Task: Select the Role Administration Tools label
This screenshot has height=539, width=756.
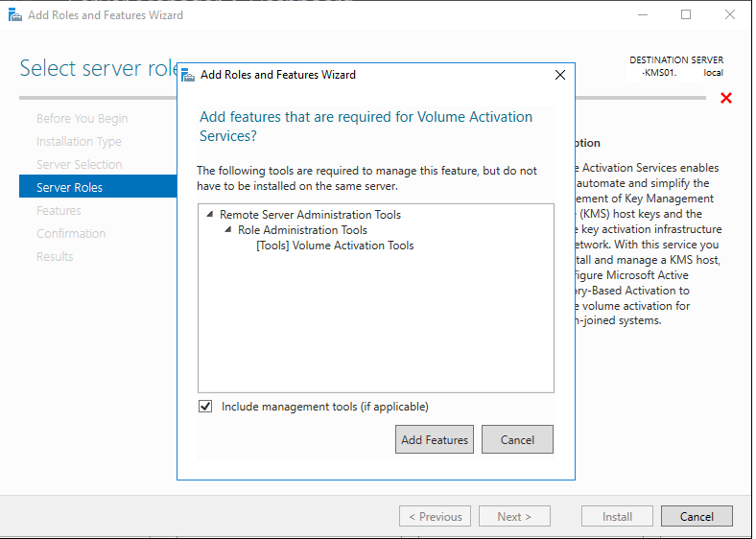Action: tap(302, 230)
